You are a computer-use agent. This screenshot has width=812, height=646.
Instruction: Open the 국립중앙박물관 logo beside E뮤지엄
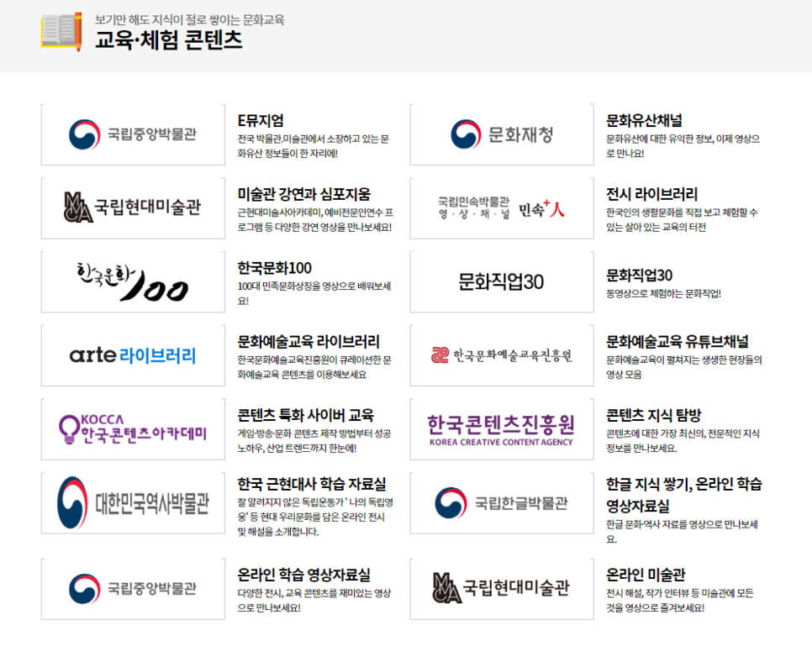[x=133, y=134]
